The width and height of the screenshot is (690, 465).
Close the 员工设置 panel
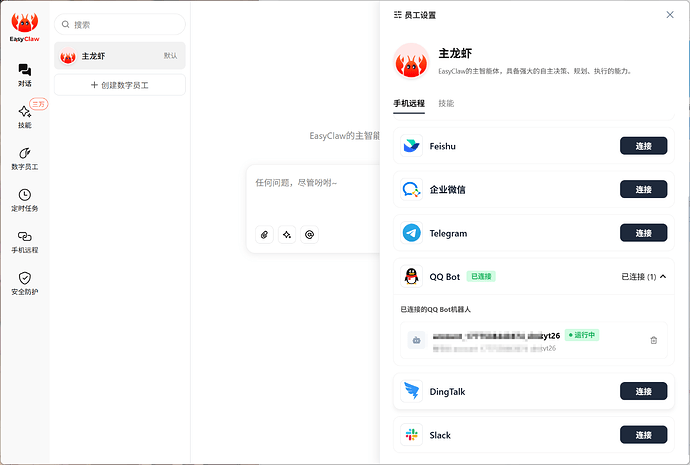pos(670,15)
